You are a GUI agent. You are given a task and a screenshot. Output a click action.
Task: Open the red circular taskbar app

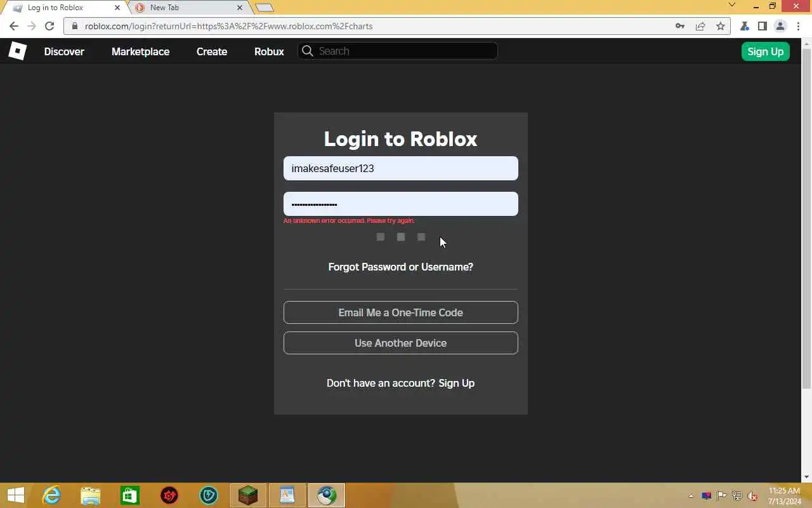tap(169, 495)
